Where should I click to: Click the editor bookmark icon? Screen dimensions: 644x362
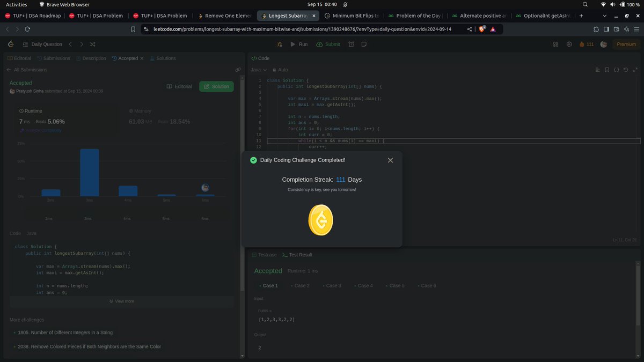point(607,70)
